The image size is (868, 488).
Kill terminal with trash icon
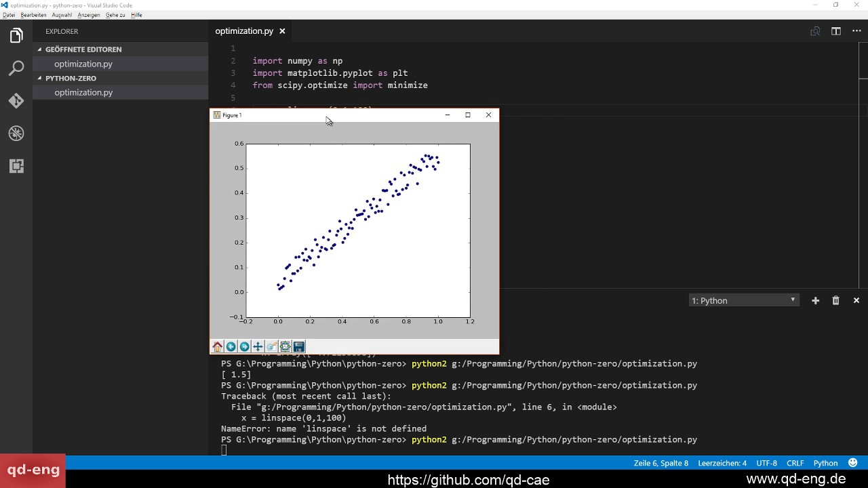click(x=835, y=300)
